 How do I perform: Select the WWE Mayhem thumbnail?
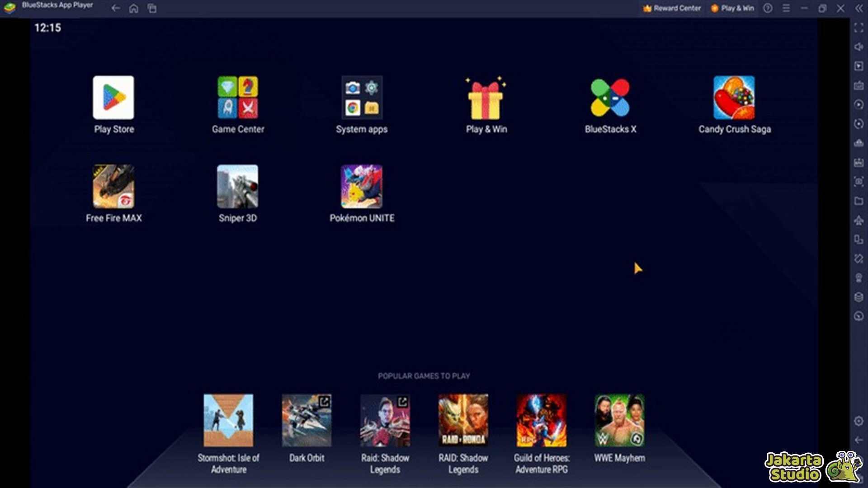pos(619,420)
